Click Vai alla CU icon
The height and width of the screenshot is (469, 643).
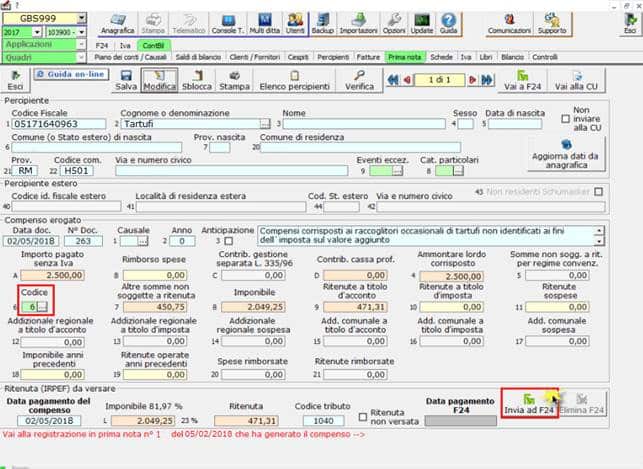pyautogui.click(x=576, y=80)
